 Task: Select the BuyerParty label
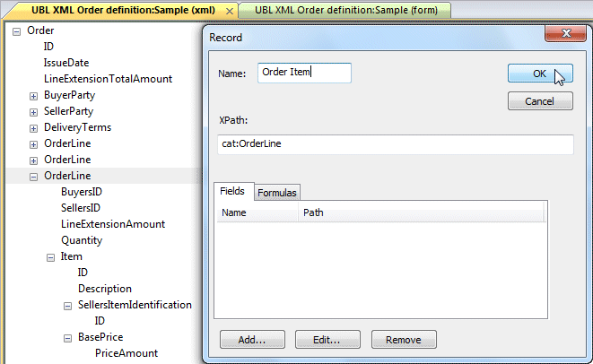pyautogui.click(x=70, y=95)
